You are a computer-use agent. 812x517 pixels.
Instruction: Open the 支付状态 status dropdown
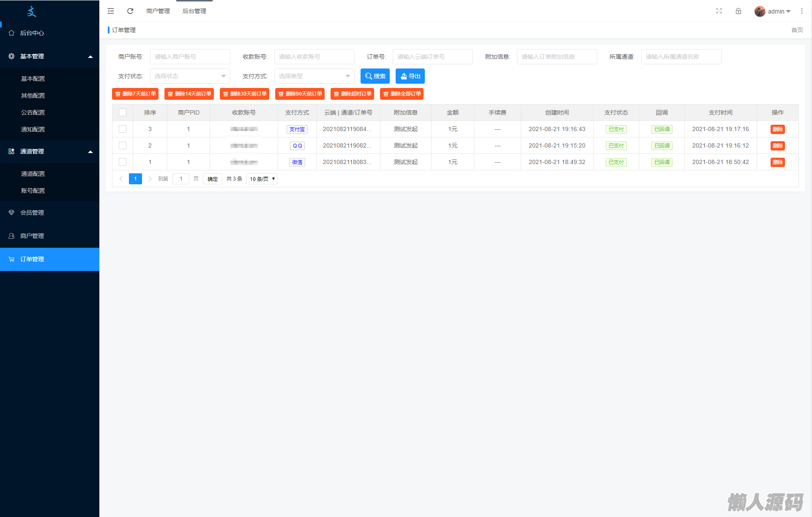click(x=190, y=76)
